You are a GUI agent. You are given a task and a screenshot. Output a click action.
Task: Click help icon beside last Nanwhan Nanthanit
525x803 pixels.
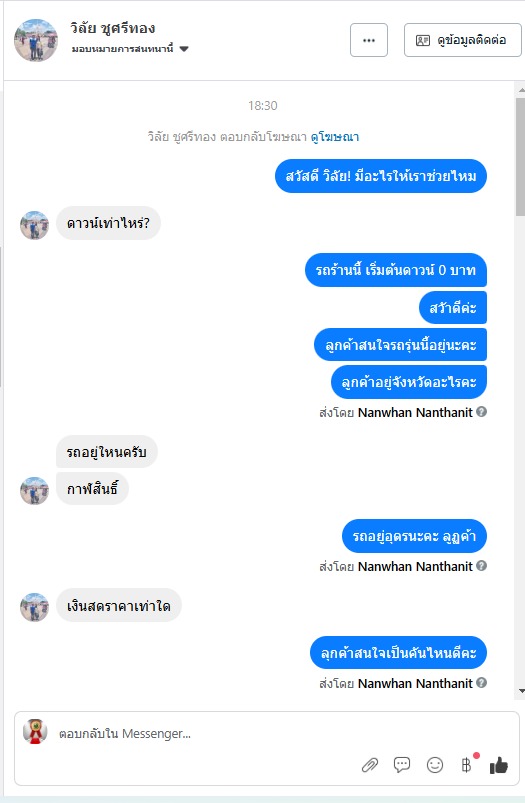point(481,683)
